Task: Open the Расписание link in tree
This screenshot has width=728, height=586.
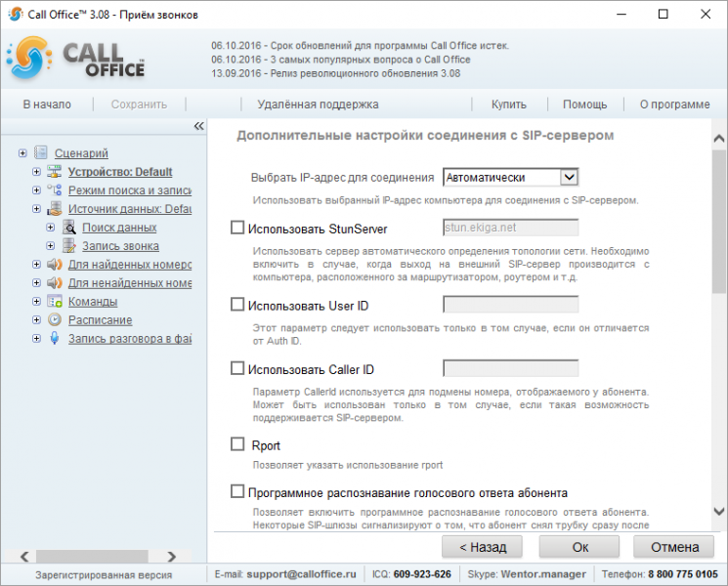Action: point(101,320)
